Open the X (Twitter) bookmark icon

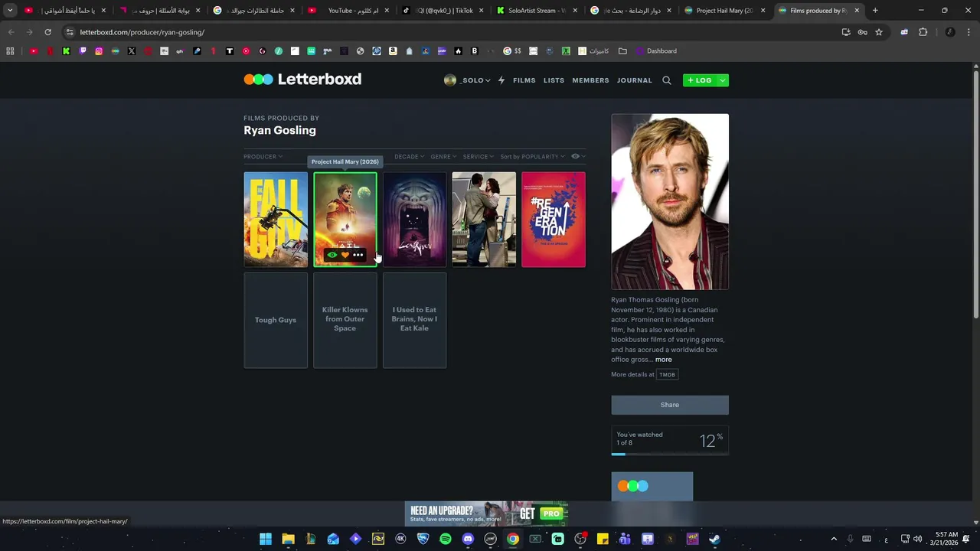click(x=132, y=51)
